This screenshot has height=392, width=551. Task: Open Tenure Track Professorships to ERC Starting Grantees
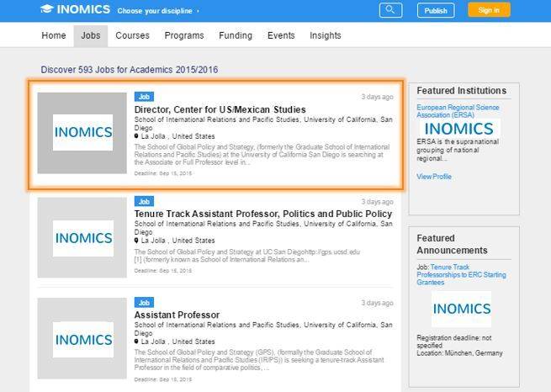pos(461,275)
